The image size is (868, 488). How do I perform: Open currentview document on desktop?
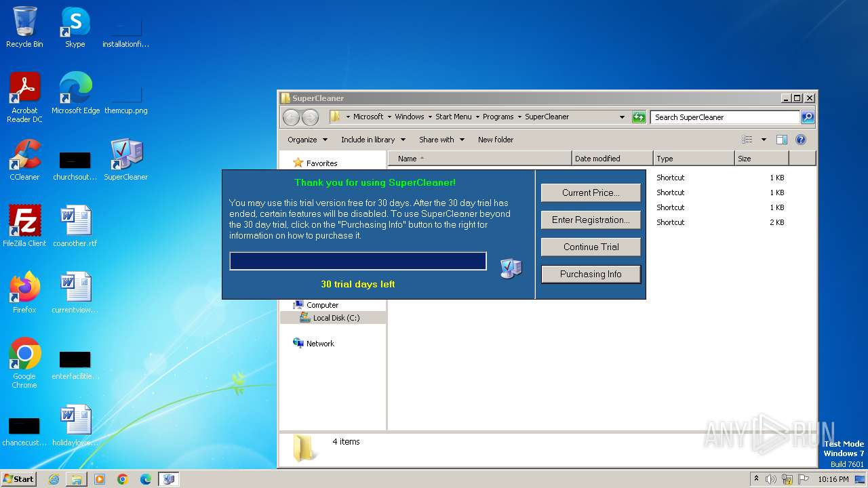coord(75,292)
